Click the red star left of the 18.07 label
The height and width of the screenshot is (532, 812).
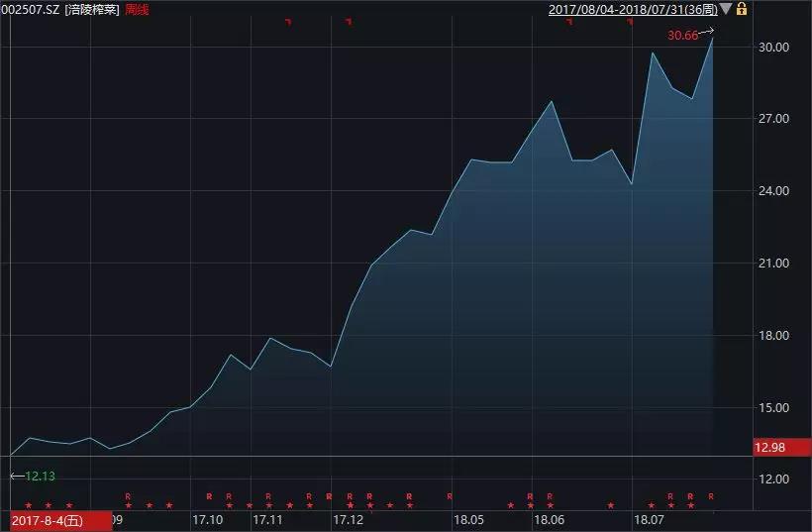(611, 505)
